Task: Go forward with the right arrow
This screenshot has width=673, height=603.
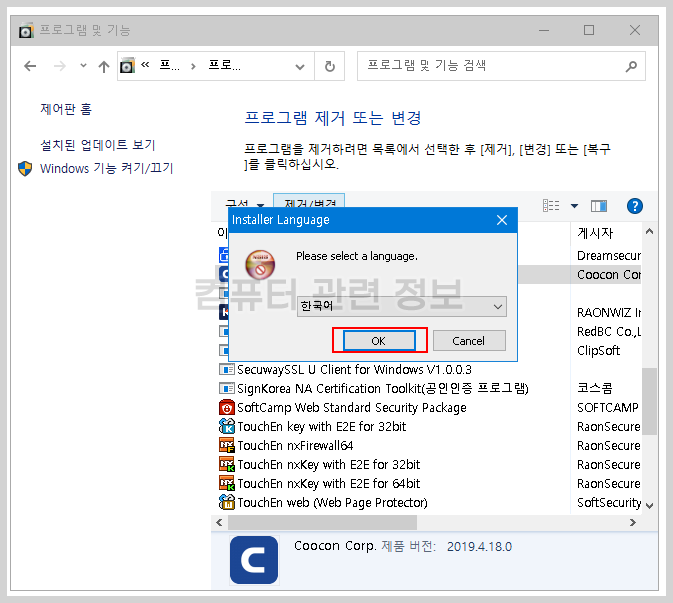Action: point(60,66)
